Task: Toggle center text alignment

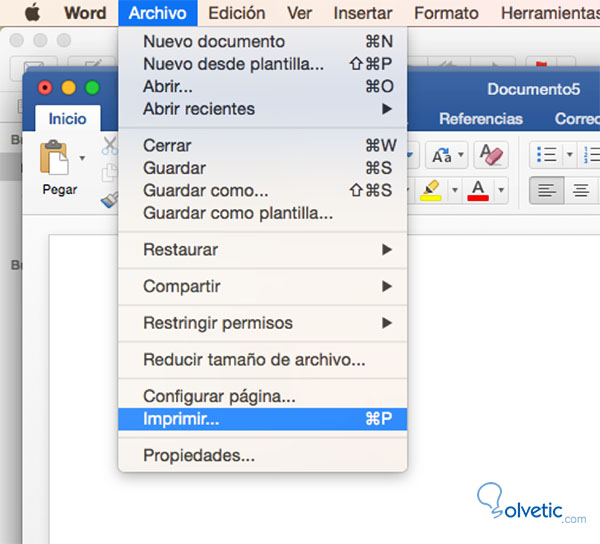Action: click(581, 190)
